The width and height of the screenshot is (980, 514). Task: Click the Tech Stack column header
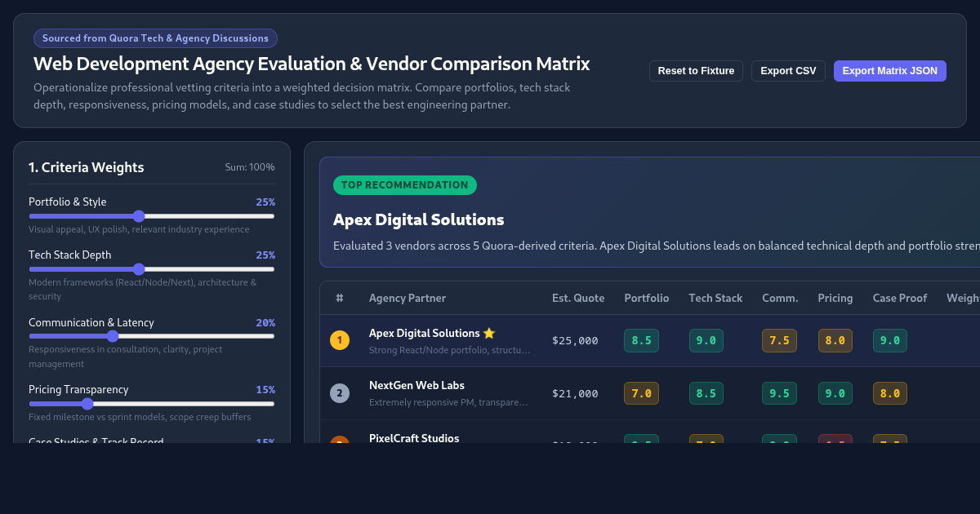pos(716,298)
